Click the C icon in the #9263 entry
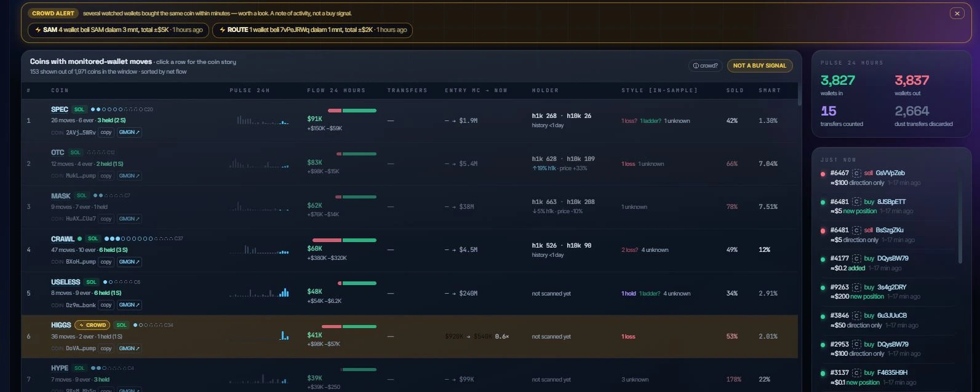The image size is (980, 392). pyautogui.click(x=856, y=287)
